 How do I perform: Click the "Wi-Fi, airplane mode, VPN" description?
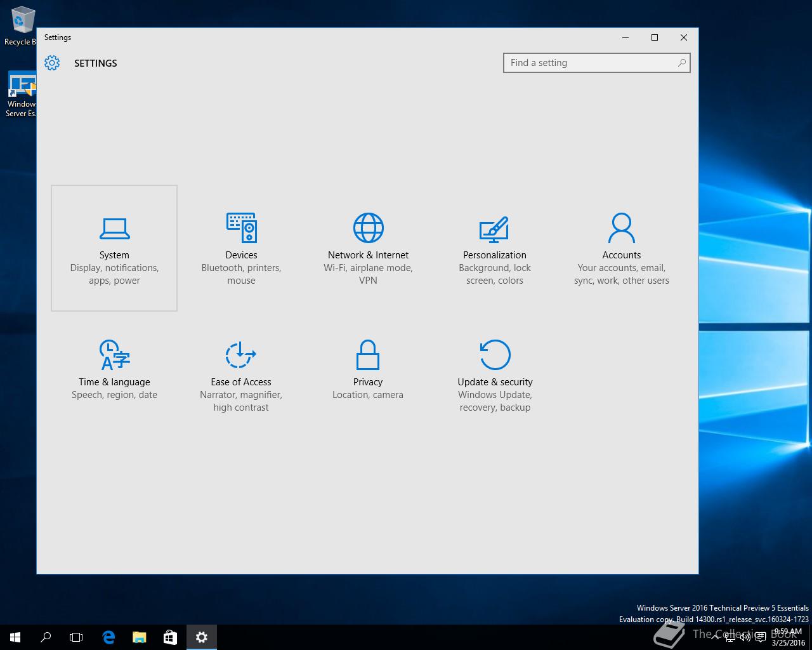tap(368, 274)
